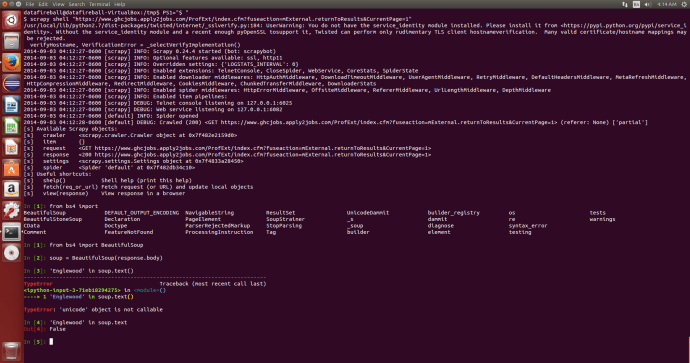Open LibreOffice Calc from the launcher
690x363 pixels.
(x=11, y=126)
